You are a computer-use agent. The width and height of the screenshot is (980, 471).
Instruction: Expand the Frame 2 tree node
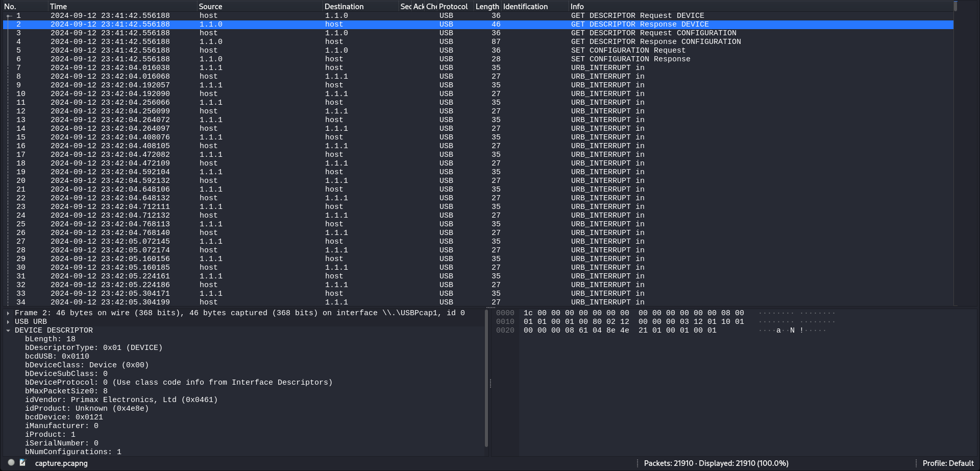(8, 313)
